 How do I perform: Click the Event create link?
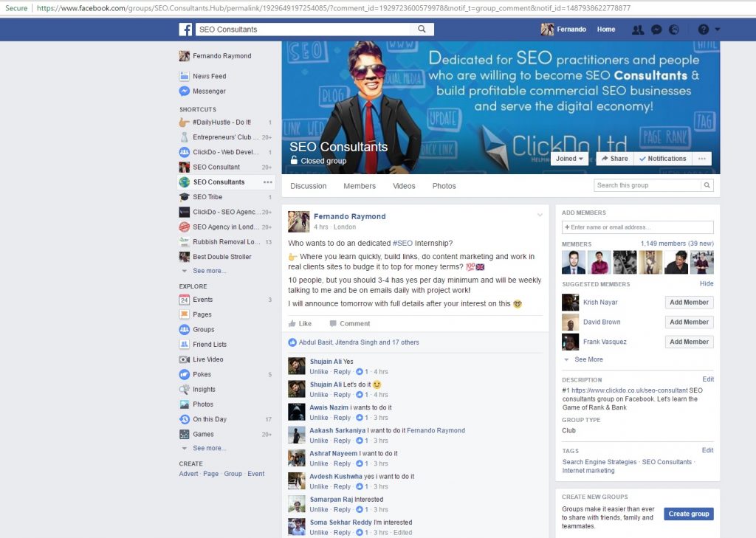point(256,474)
